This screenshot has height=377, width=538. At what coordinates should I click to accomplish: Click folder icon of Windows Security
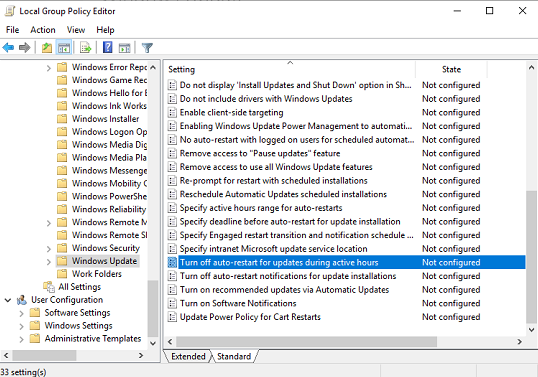tap(62, 248)
